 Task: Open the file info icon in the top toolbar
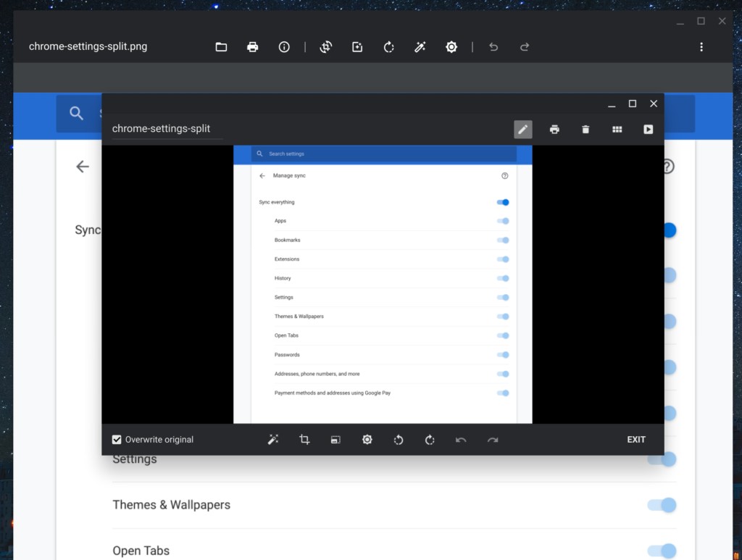click(284, 47)
